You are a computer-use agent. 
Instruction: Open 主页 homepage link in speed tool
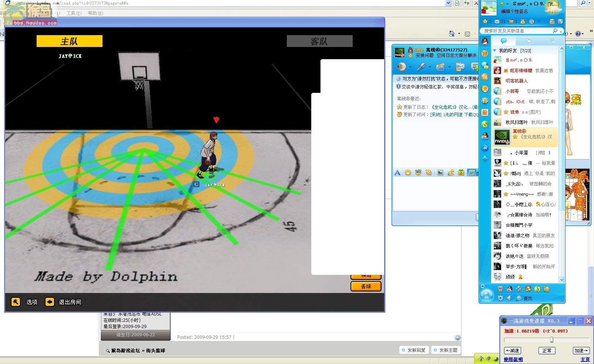[x=585, y=360]
